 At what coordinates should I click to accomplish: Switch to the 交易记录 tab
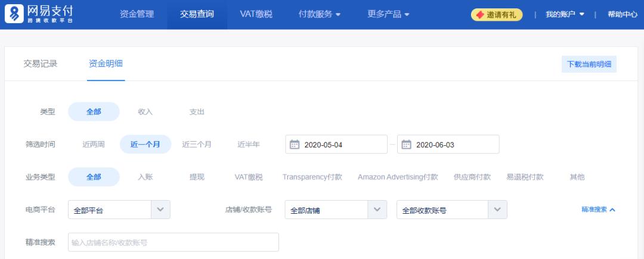click(41, 64)
